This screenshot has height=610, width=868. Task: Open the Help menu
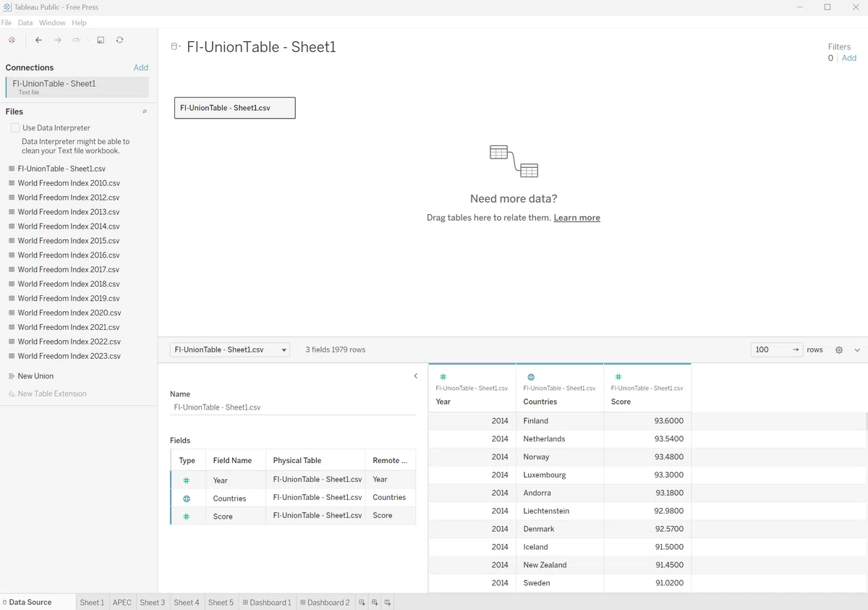[x=79, y=23]
